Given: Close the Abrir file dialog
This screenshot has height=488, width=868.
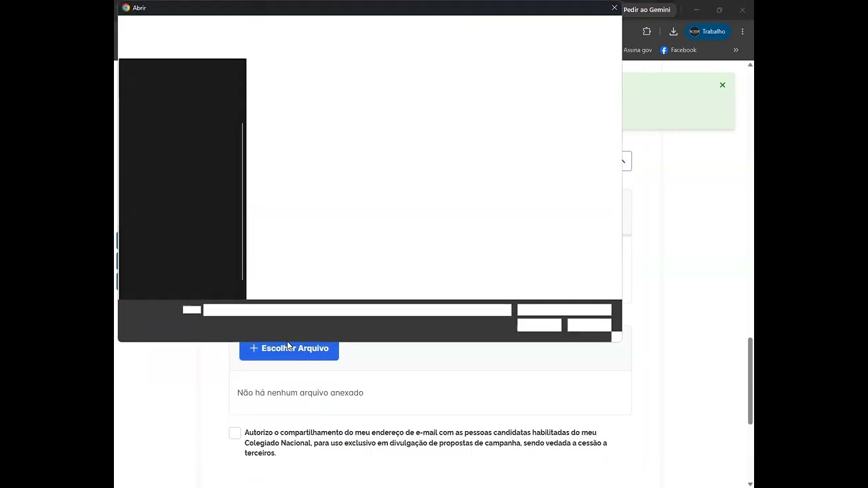Looking at the screenshot, I should 614,7.
